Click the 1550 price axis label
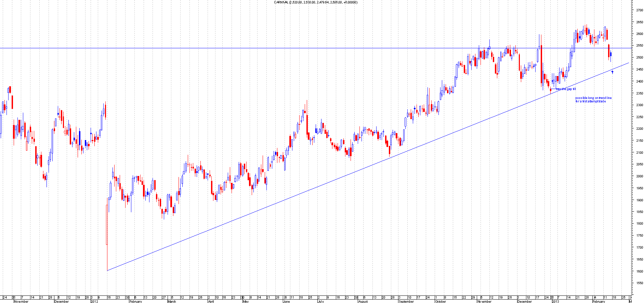This screenshot has width=644, height=303. tap(639, 283)
